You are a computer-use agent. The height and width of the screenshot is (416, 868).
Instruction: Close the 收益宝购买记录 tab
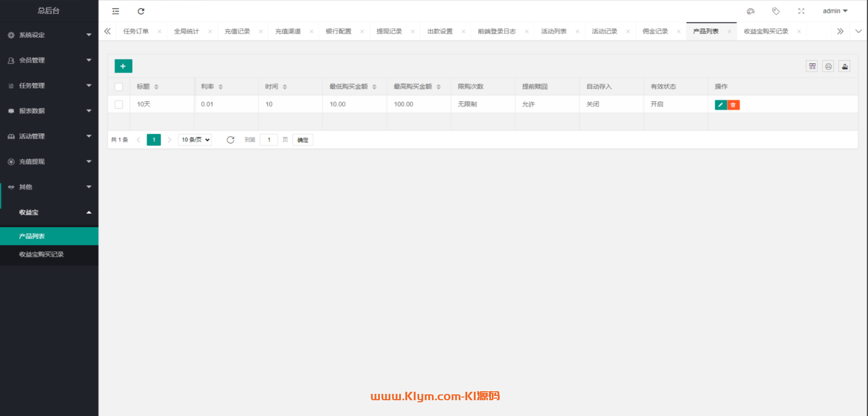(799, 32)
